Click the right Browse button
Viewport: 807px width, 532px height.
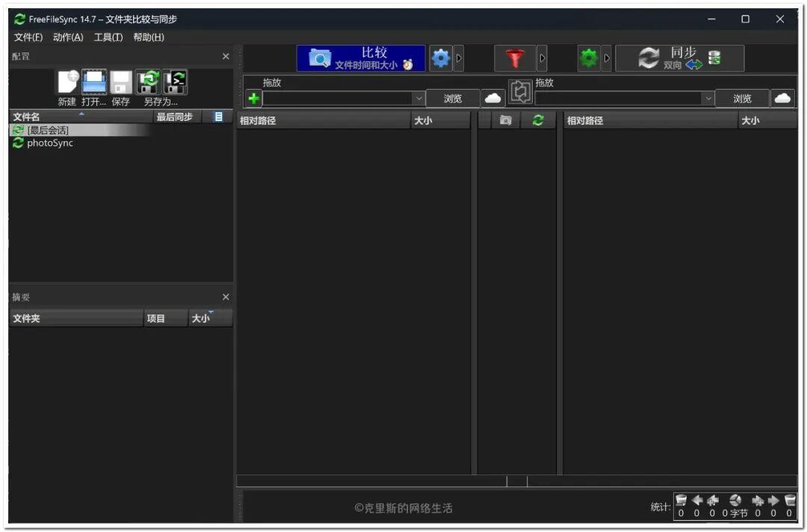(x=742, y=99)
